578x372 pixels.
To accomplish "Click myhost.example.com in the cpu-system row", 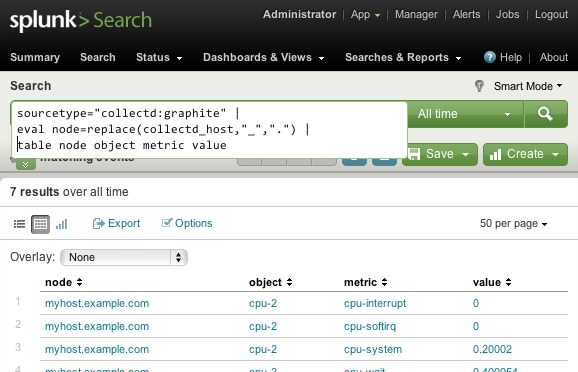I will (97, 349).
